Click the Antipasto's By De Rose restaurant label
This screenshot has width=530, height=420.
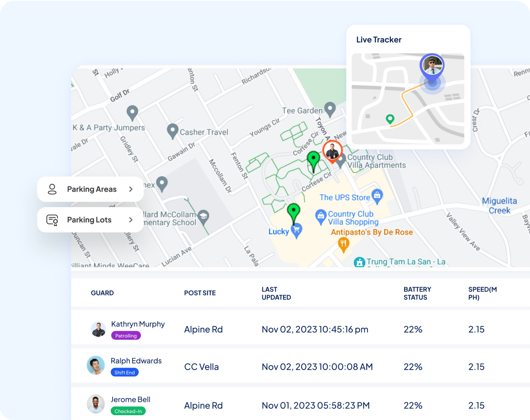click(x=372, y=232)
